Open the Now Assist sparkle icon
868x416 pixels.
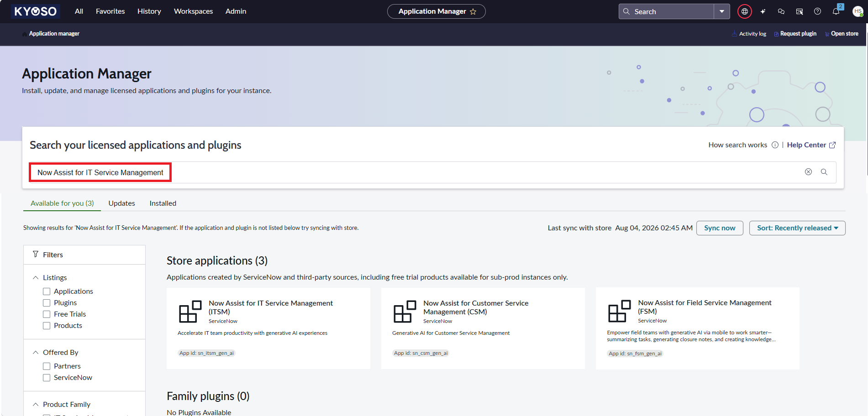763,11
